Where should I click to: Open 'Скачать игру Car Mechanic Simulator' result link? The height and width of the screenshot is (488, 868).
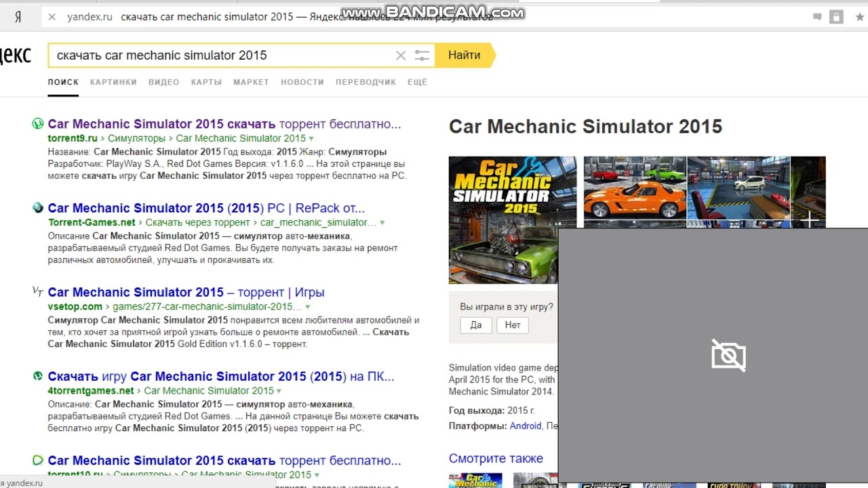pyautogui.click(x=221, y=376)
